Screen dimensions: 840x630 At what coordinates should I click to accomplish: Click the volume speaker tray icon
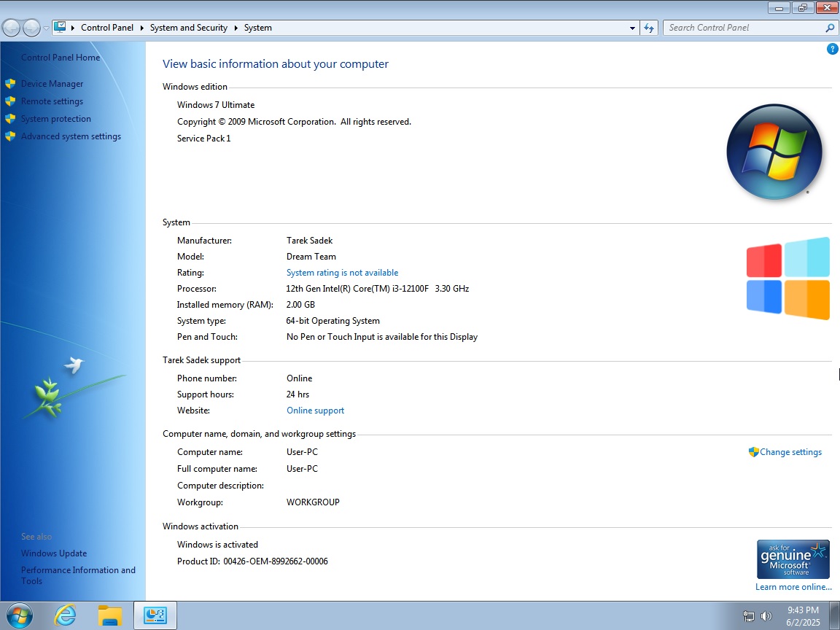766,617
